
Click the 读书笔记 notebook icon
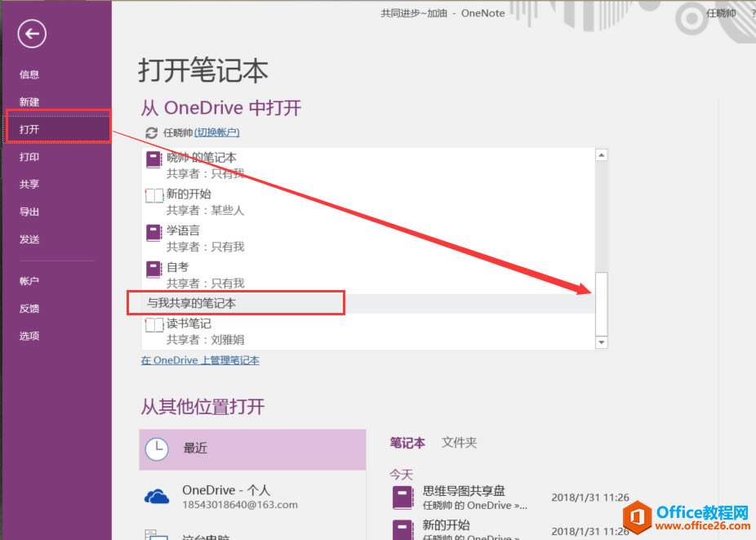coord(153,325)
